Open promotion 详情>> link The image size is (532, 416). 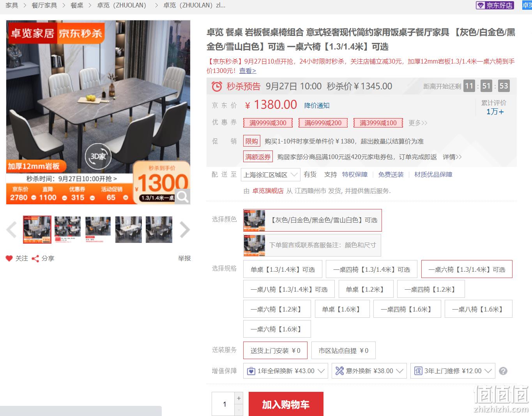coord(452,157)
